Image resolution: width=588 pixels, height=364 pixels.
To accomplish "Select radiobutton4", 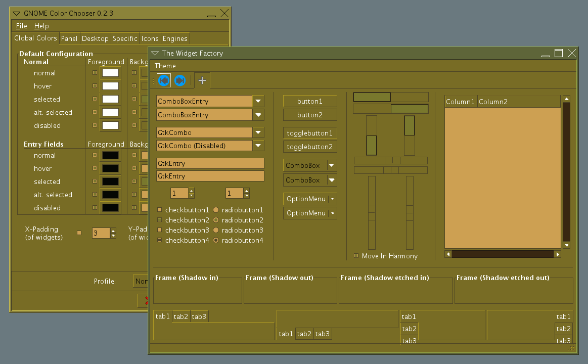I will pyautogui.click(x=216, y=240).
